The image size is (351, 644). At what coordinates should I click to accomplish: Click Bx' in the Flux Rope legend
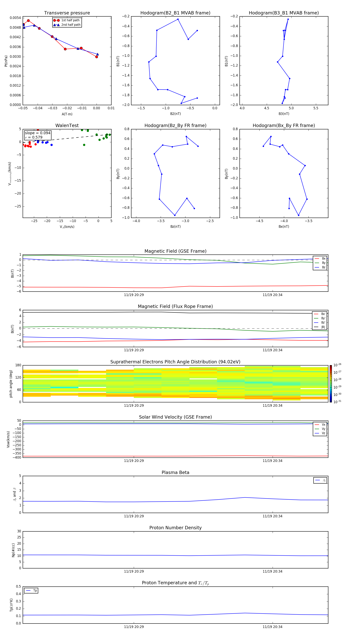coord(320,314)
